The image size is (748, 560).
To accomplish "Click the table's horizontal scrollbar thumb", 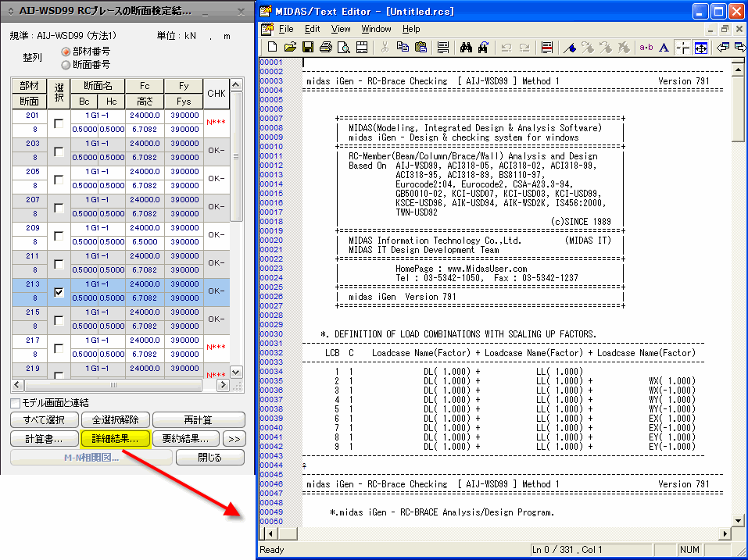I will (x=113, y=385).
